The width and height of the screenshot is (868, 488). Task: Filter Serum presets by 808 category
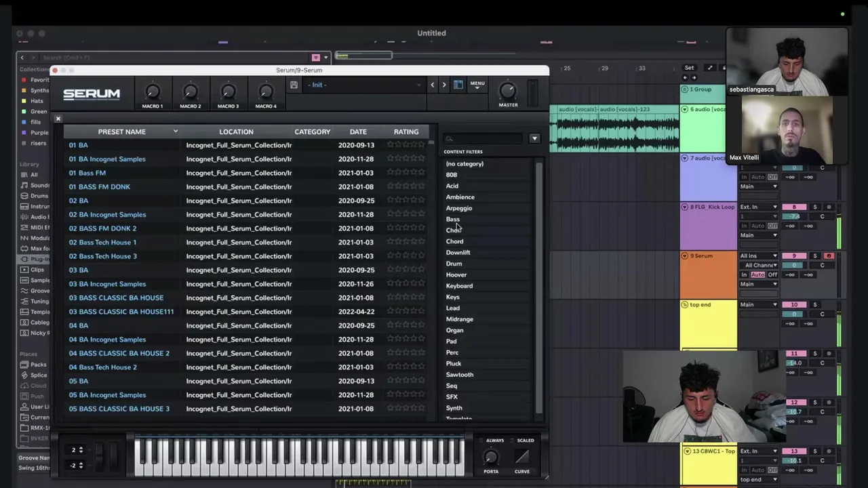click(452, 175)
